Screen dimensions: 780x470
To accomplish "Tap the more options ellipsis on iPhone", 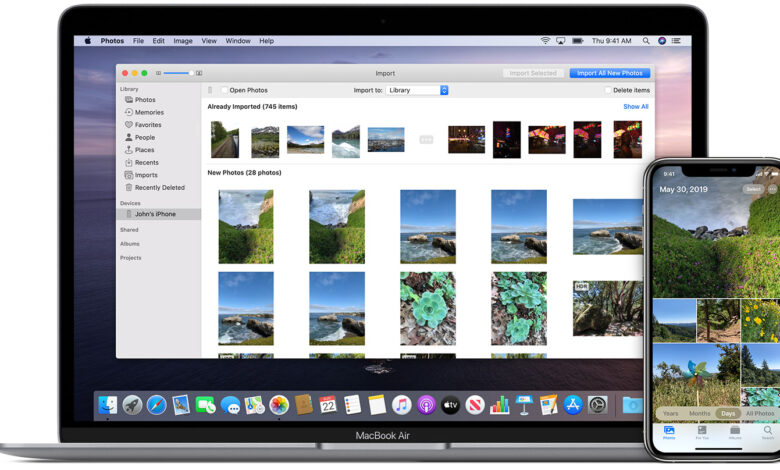I will (x=772, y=189).
